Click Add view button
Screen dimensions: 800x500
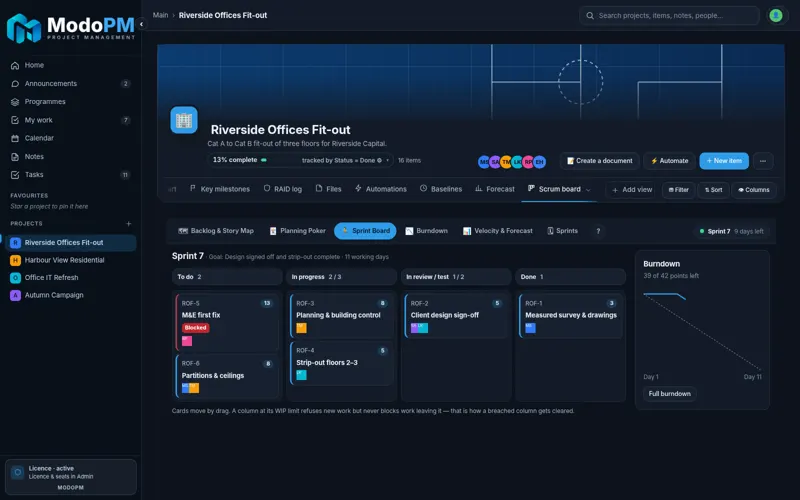click(x=632, y=190)
